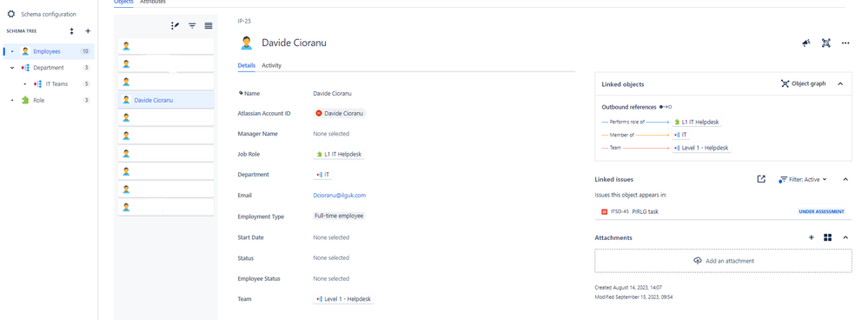
Task: Click Atlassian Account ID Davide Cioranu chip
Action: pos(340,113)
